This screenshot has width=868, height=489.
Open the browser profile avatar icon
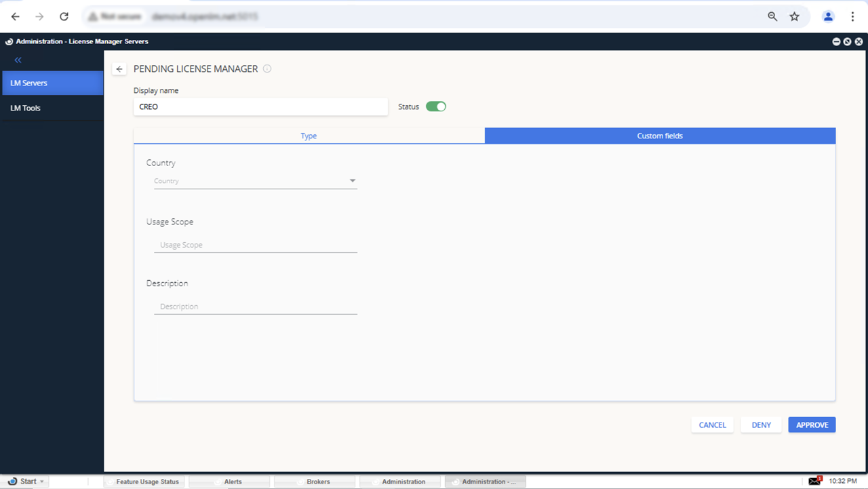(x=828, y=16)
